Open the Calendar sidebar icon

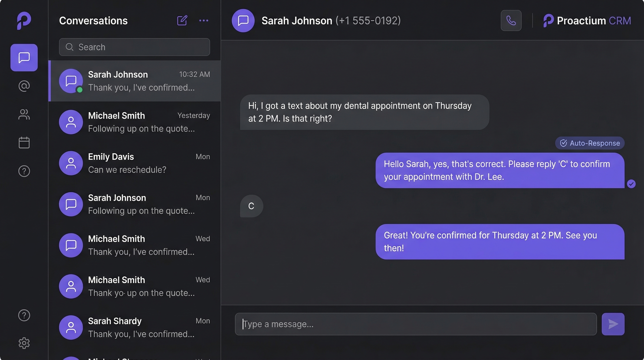point(24,142)
